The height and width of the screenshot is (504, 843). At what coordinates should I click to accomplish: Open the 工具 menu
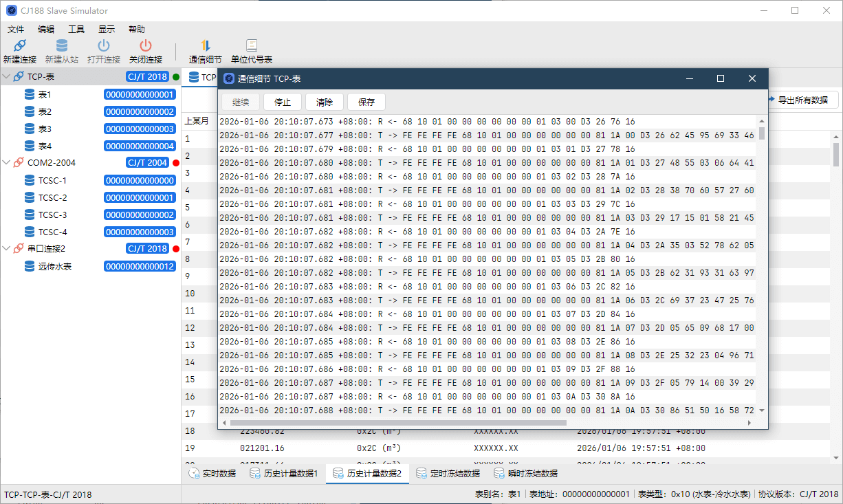pyautogui.click(x=76, y=30)
